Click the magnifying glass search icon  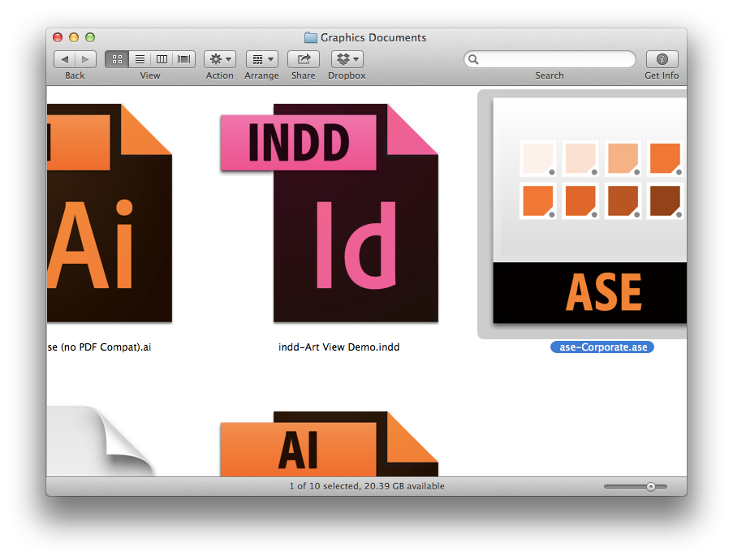[473, 59]
